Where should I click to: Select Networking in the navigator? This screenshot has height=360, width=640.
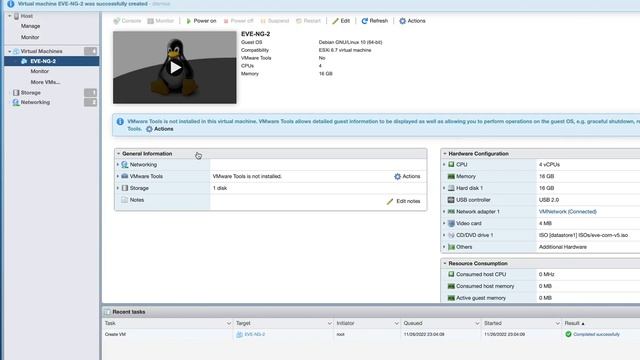pyautogui.click(x=35, y=102)
